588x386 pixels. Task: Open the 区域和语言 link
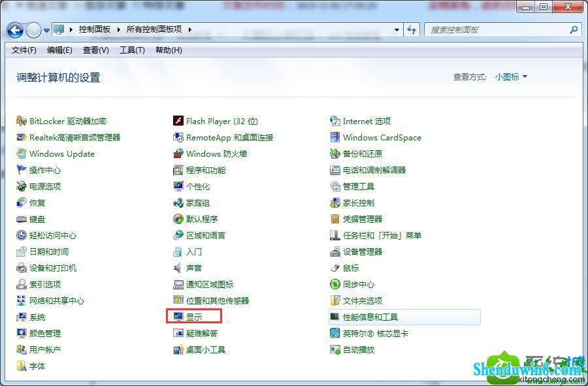tap(206, 235)
